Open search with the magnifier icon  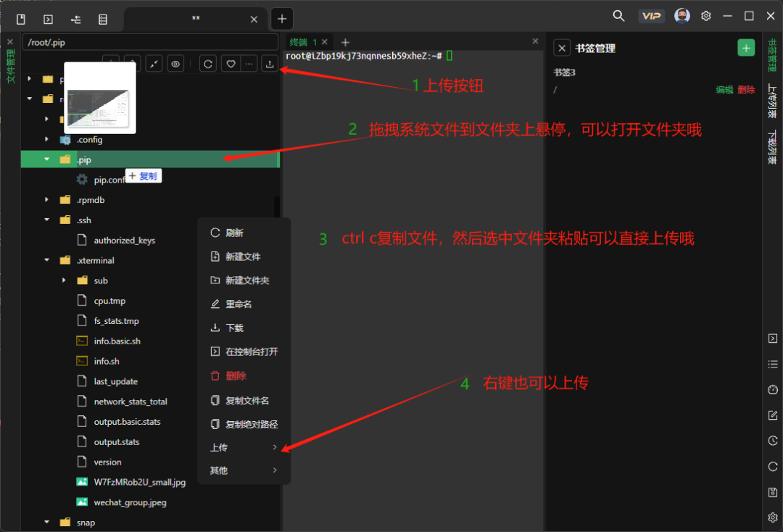618,15
